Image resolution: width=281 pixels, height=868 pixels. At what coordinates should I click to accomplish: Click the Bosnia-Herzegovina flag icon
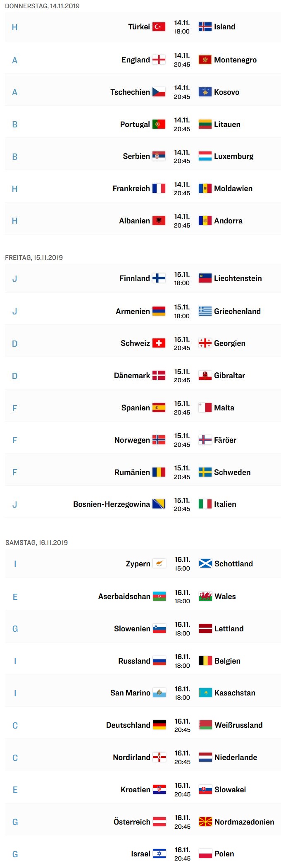click(159, 504)
